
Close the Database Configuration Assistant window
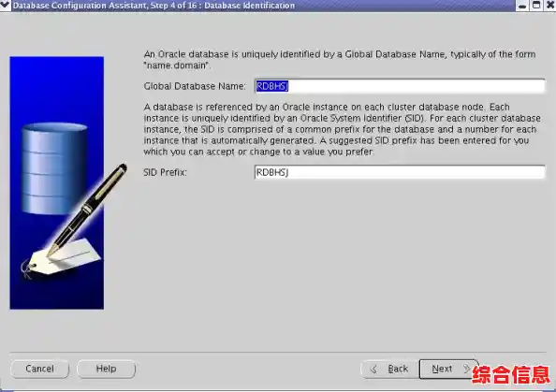(x=550, y=6)
